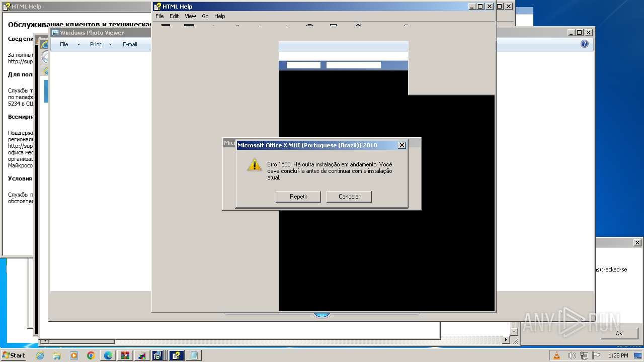Launch Google Chrome from the taskbar
The width and height of the screenshot is (644, 362).
pos(91,355)
